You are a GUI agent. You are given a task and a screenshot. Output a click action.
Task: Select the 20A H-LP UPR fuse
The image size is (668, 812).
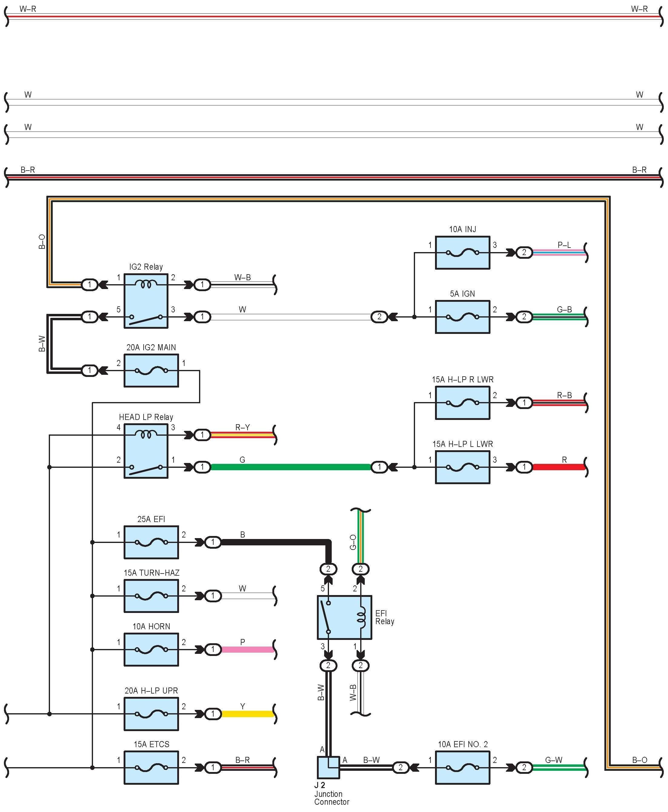(x=151, y=714)
